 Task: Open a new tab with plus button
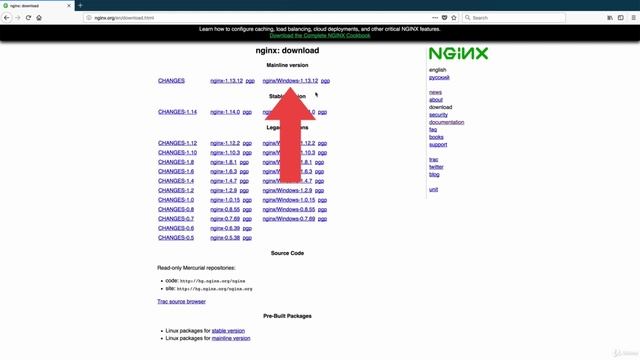tap(80, 5)
